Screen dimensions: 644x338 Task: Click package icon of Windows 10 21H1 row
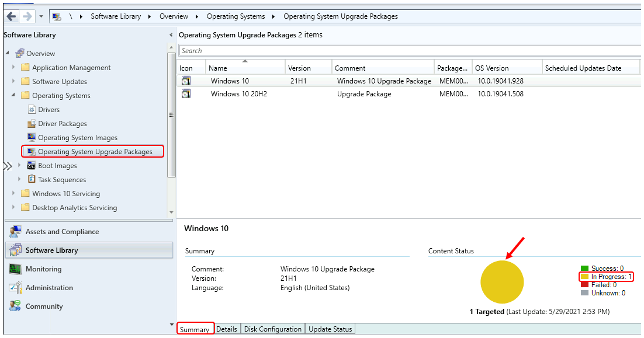(x=186, y=81)
